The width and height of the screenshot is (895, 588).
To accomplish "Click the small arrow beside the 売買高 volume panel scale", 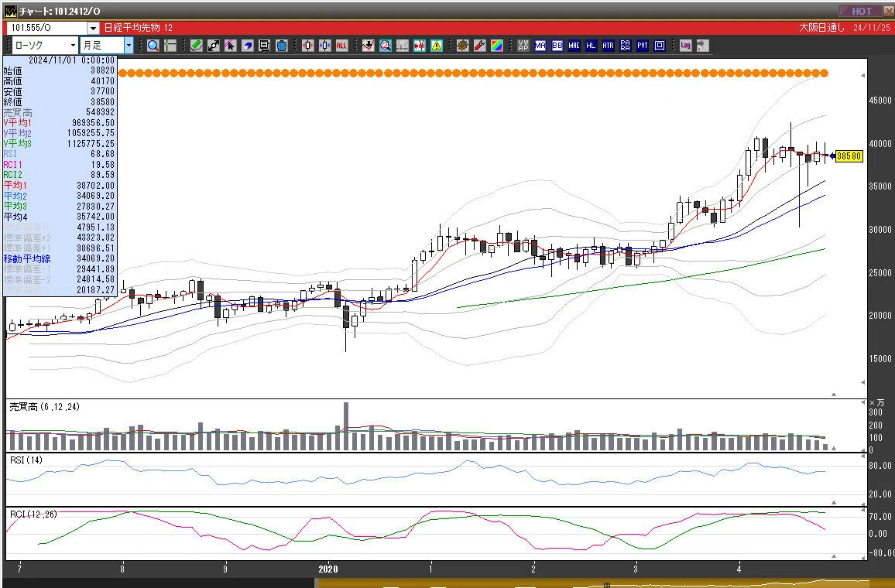I will 862,402.
